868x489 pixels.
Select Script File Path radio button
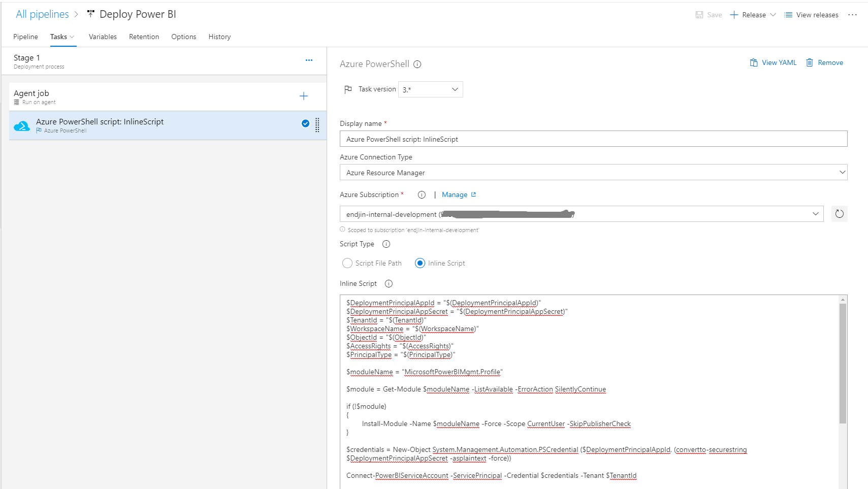[x=347, y=263]
